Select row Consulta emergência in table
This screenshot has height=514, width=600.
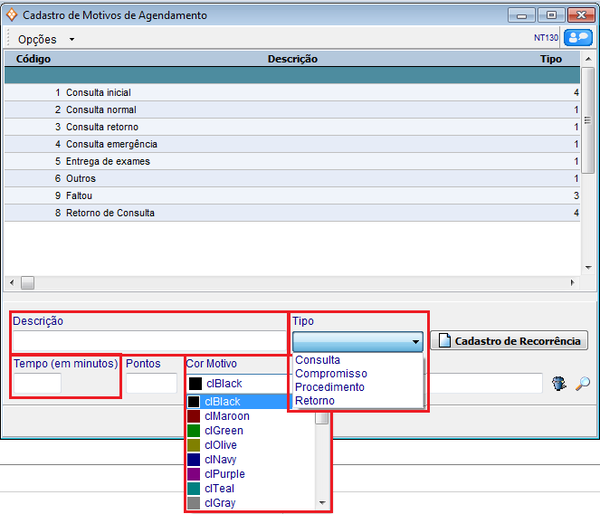click(111, 144)
